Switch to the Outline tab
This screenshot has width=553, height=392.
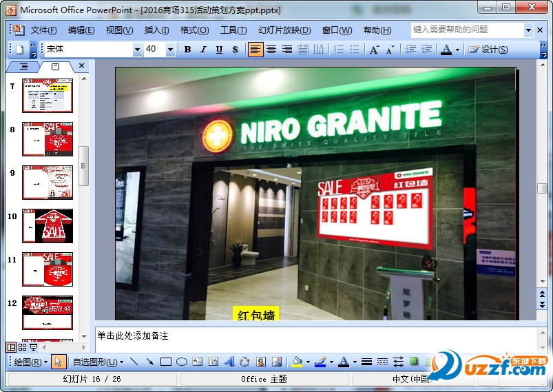pyautogui.click(x=23, y=66)
